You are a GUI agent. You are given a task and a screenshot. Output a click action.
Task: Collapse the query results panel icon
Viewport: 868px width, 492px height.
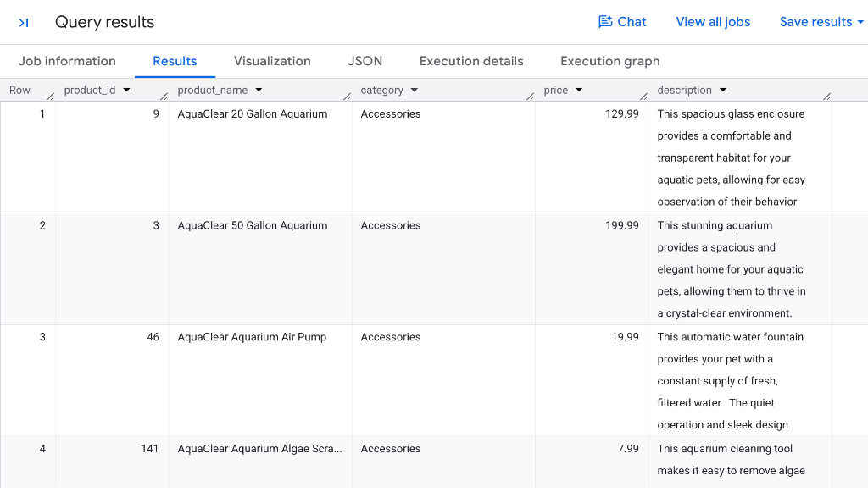tap(23, 23)
